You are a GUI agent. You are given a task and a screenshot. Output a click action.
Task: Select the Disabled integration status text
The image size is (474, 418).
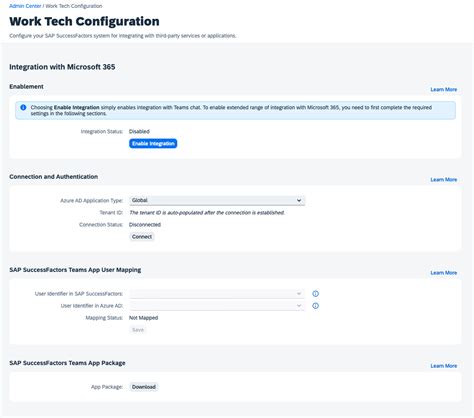pyautogui.click(x=139, y=132)
